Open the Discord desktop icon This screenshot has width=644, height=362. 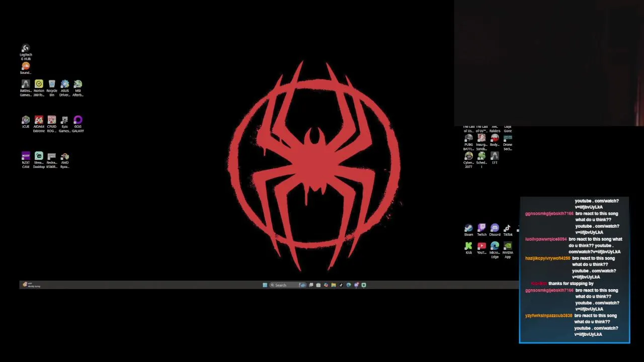495,230
